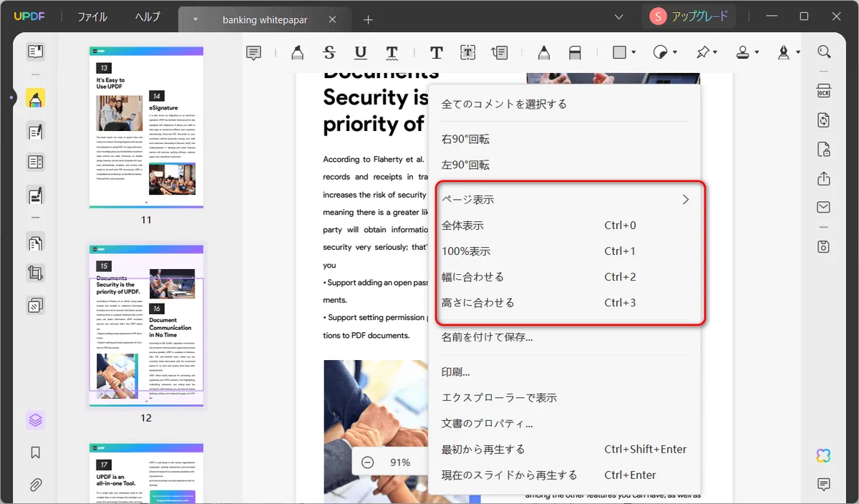
Task: Open the Edit PDF mode in left sidebar
Action: pyautogui.click(x=35, y=131)
